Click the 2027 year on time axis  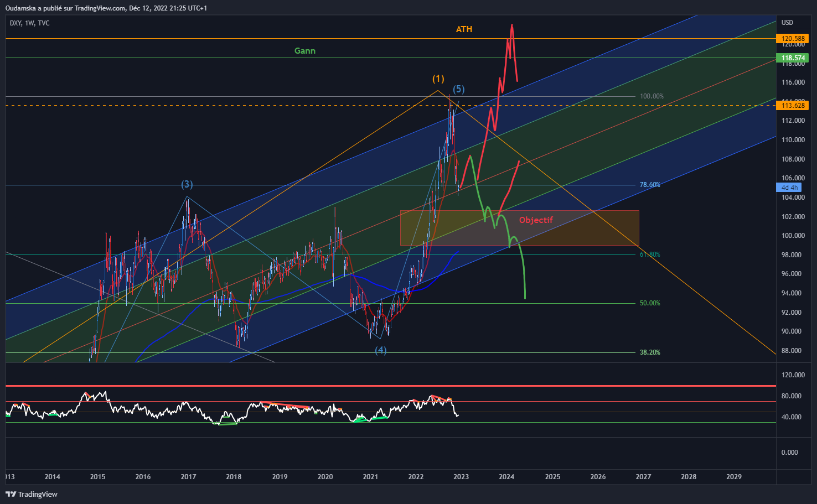[x=643, y=477]
